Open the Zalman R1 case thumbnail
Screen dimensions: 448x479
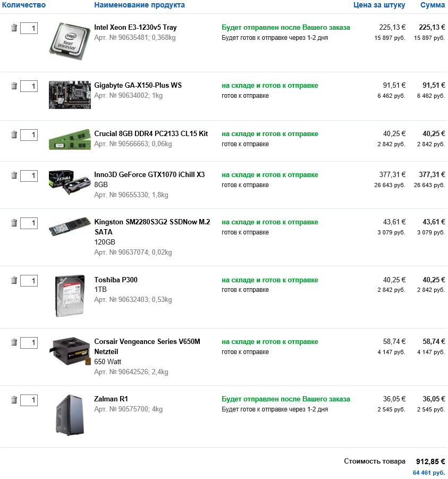69,415
